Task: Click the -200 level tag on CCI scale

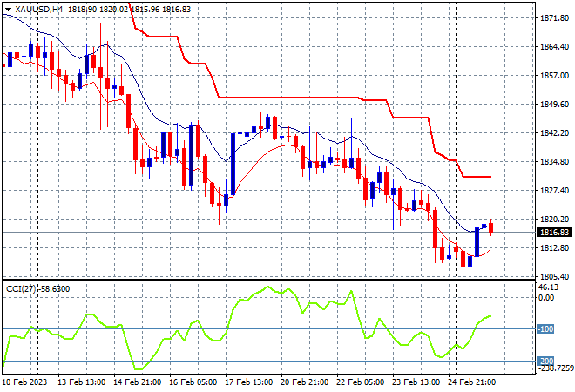Action: coord(545,362)
